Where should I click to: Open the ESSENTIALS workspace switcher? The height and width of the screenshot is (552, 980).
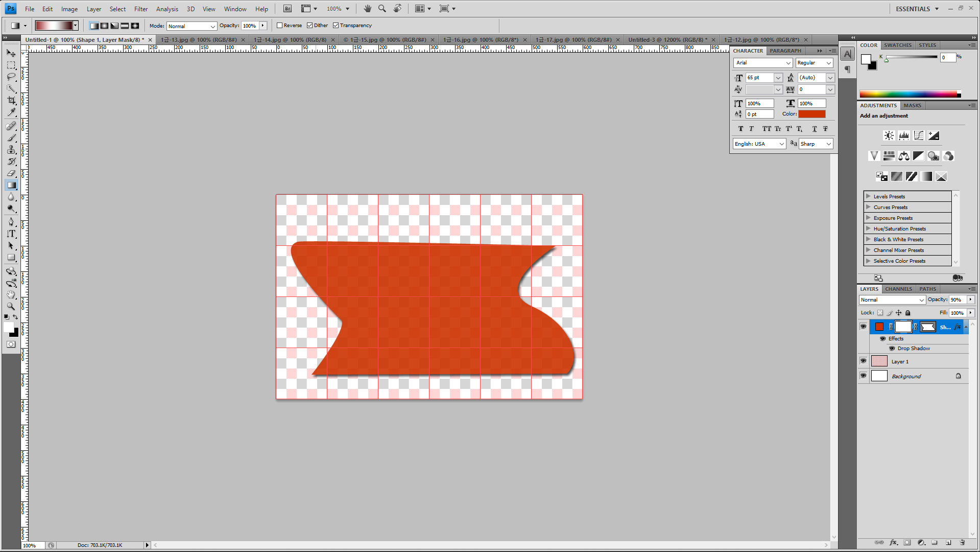click(x=917, y=9)
